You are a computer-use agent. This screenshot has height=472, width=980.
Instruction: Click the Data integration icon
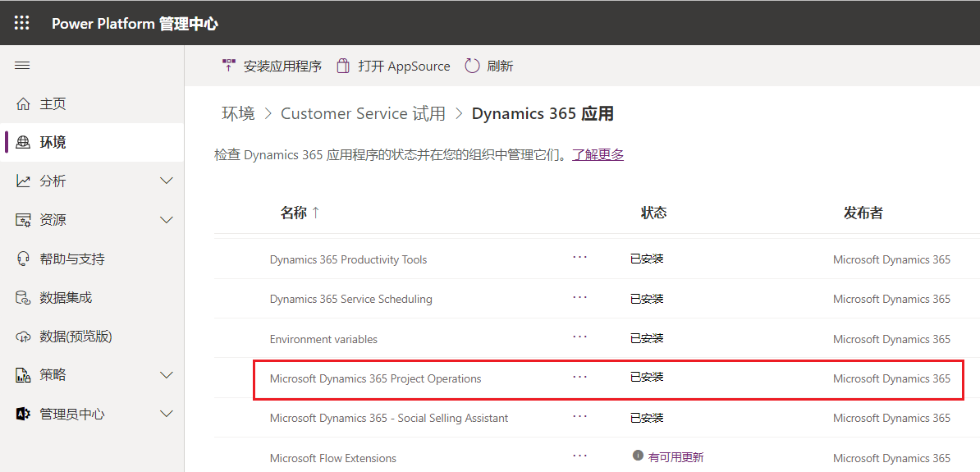pyautogui.click(x=23, y=298)
